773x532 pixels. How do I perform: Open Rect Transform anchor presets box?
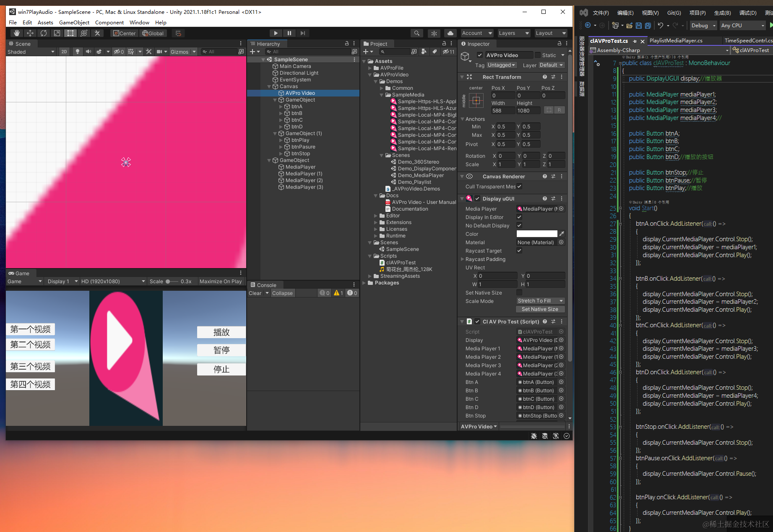[x=476, y=100]
